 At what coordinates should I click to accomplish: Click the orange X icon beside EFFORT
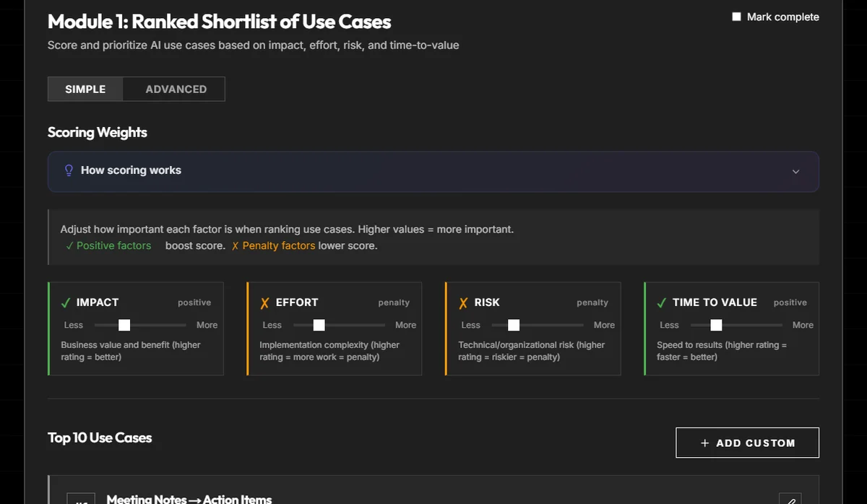tap(264, 303)
